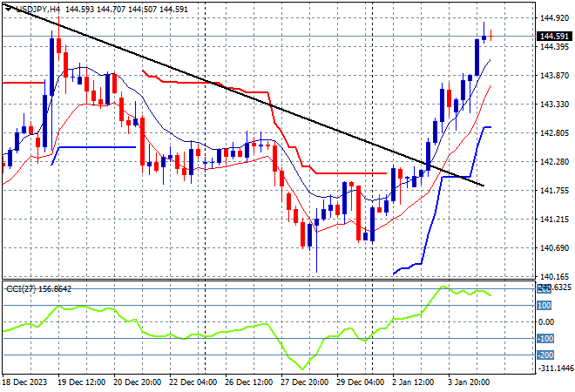The height and width of the screenshot is (392, 575).
Task: Click the -311.1446 CCI scale minimum
Action: (555, 368)
